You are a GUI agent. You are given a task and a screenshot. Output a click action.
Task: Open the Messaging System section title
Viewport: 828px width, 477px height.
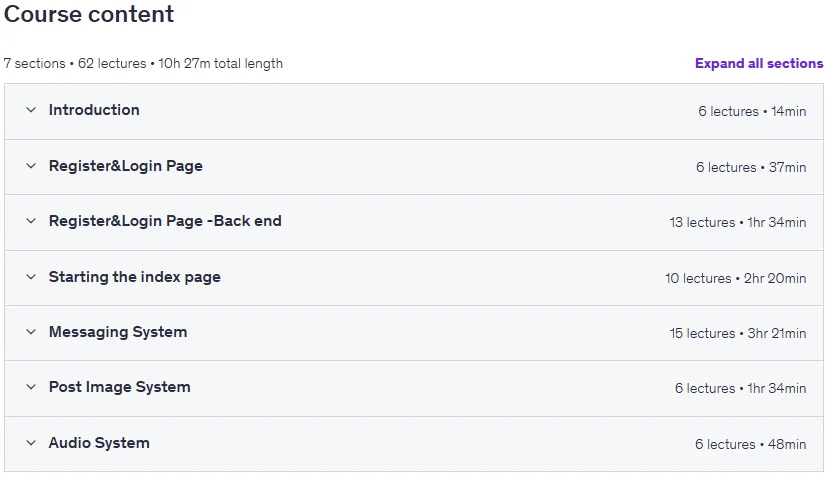(x=118, y=332)
